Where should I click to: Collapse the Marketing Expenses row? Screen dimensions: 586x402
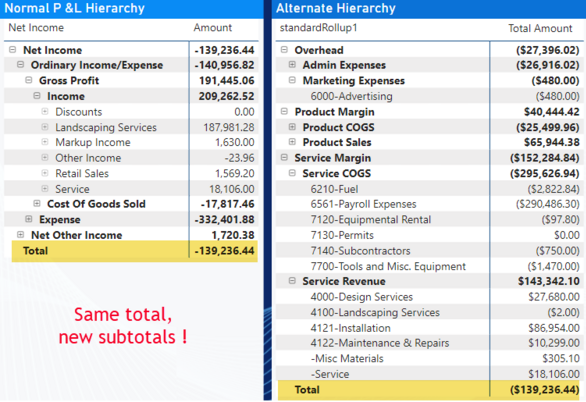292,80
